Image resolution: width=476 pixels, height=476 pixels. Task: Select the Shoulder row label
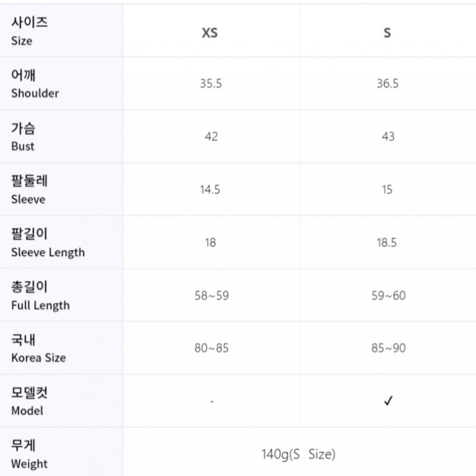click(x=35, y=84)
